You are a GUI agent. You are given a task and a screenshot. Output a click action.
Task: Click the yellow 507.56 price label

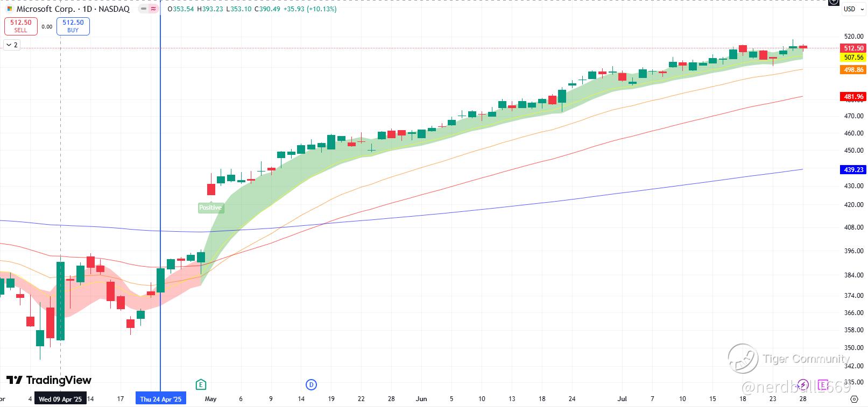[853, 57]
